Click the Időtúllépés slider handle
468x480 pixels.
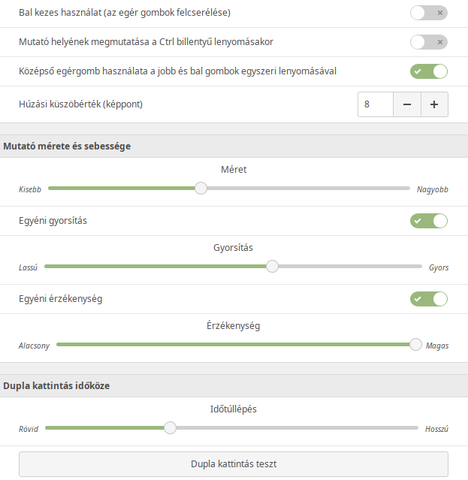point(170,428)
